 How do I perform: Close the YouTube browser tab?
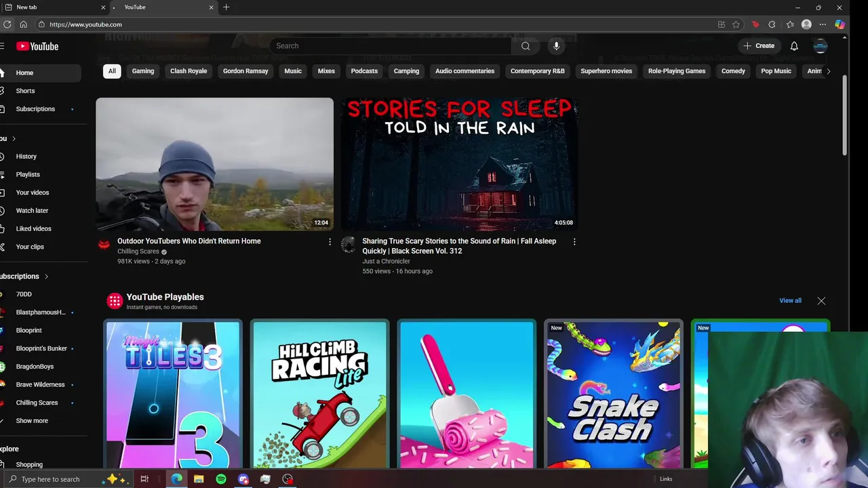click(212, 7)
